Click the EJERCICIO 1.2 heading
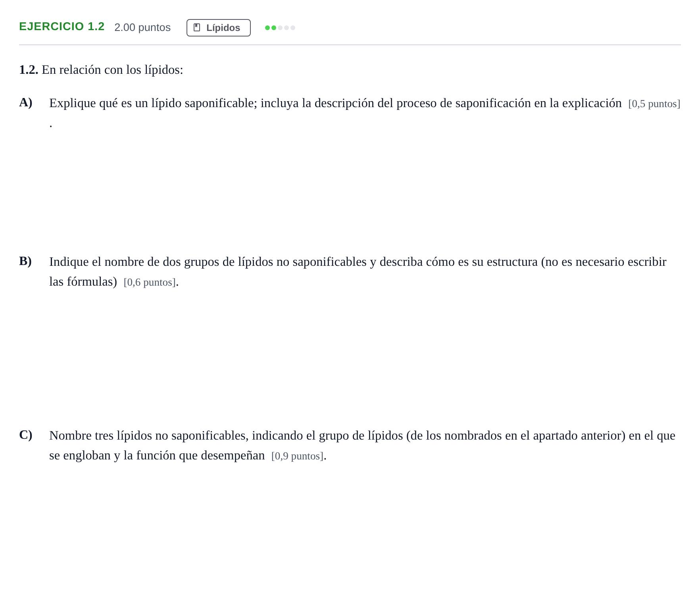The height and width of the screenshot is (607, 700). [x=62, y=27]
